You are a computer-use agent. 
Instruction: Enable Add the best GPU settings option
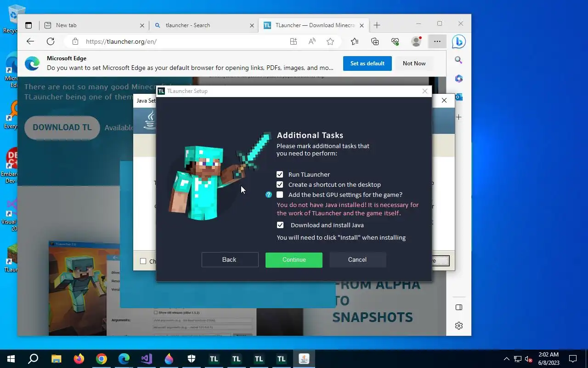pos(280,195)
